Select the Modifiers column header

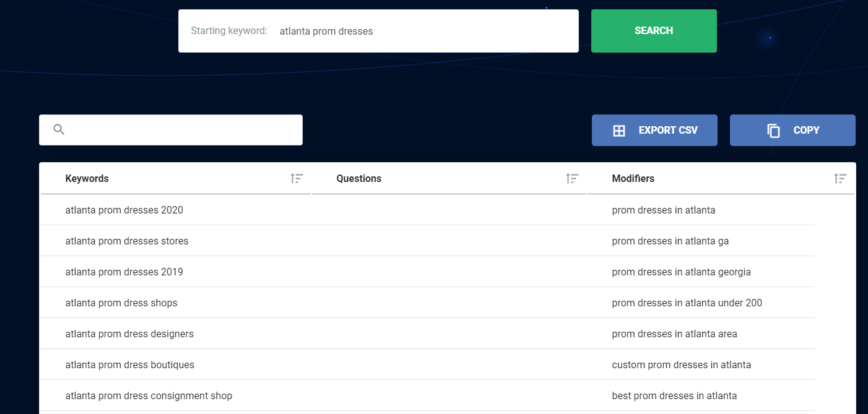633,179
